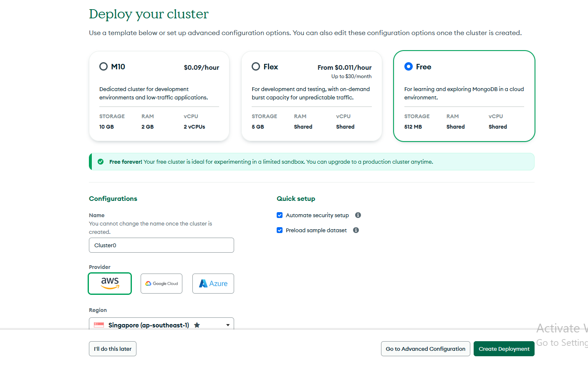Viewport: 588px width, 365px height.
Task: Click the star icon next to Singapore region
Action: (x=197, y=325)
